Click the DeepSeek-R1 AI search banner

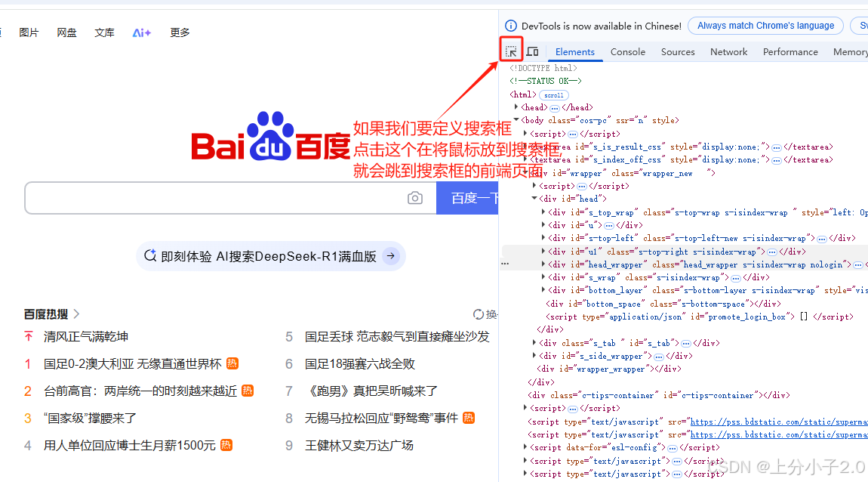coord(271,256)
